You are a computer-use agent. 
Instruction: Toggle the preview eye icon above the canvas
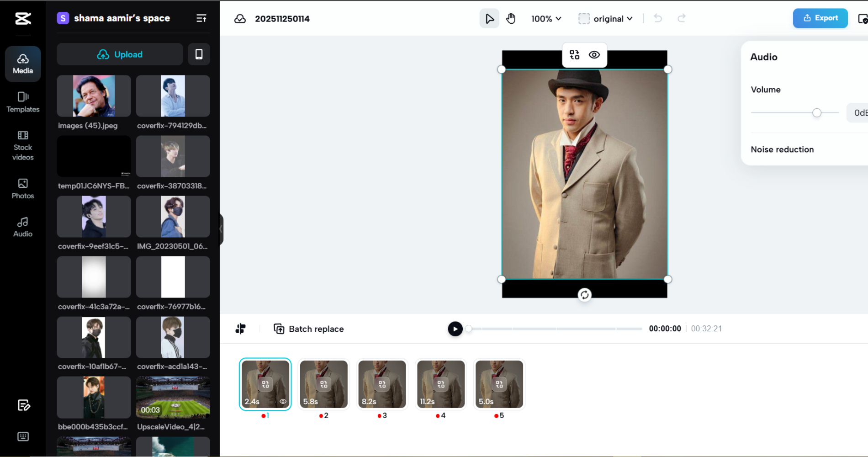click(x=594, y=54)
